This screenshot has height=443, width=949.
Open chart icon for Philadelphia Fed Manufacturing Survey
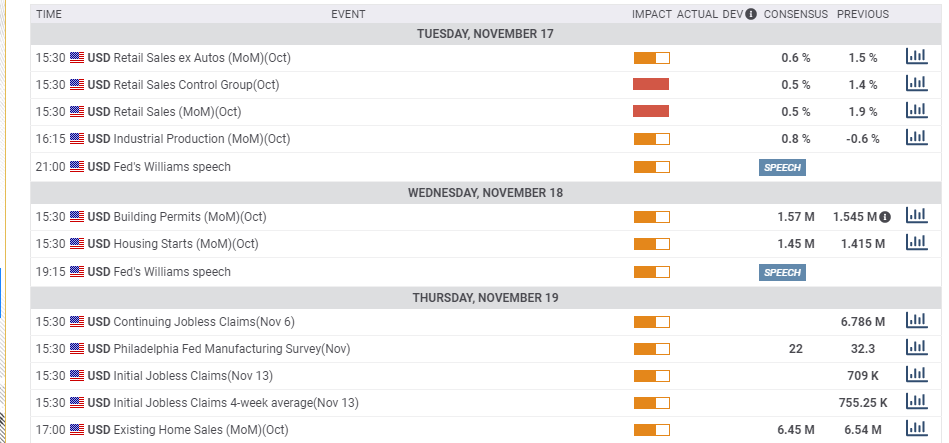(916, 347)
